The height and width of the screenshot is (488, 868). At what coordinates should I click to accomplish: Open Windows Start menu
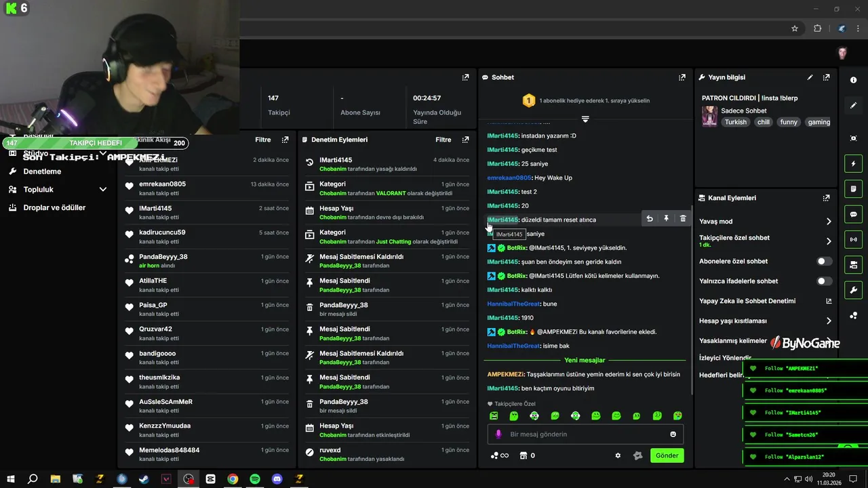pyautogui.click(x=11, y=479)
